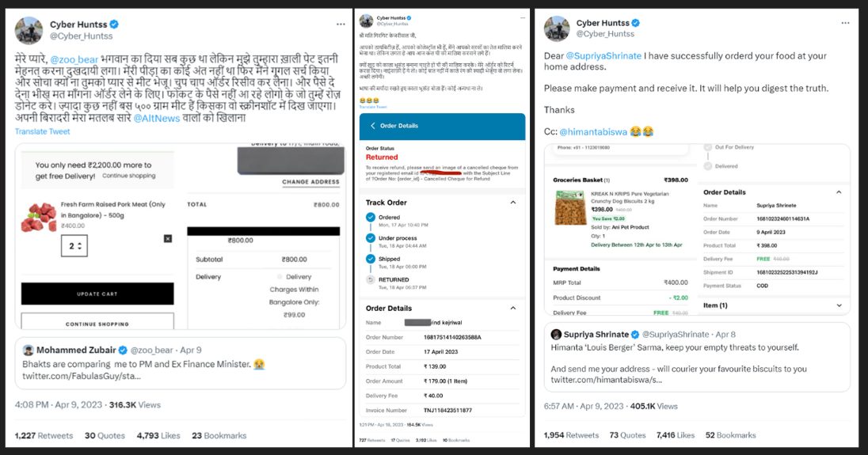
Task: Select the Delivery charges radio option
Action: pyautogui.click(x=280, y=276)
